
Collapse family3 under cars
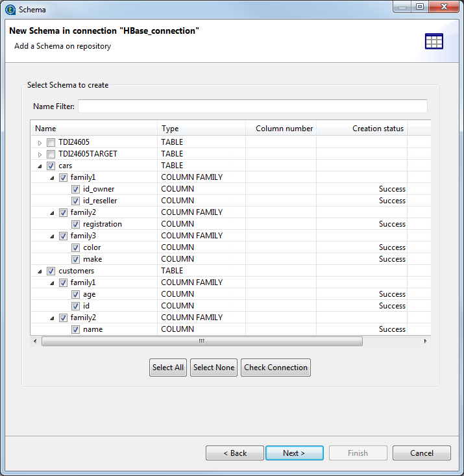pos(52,236)
